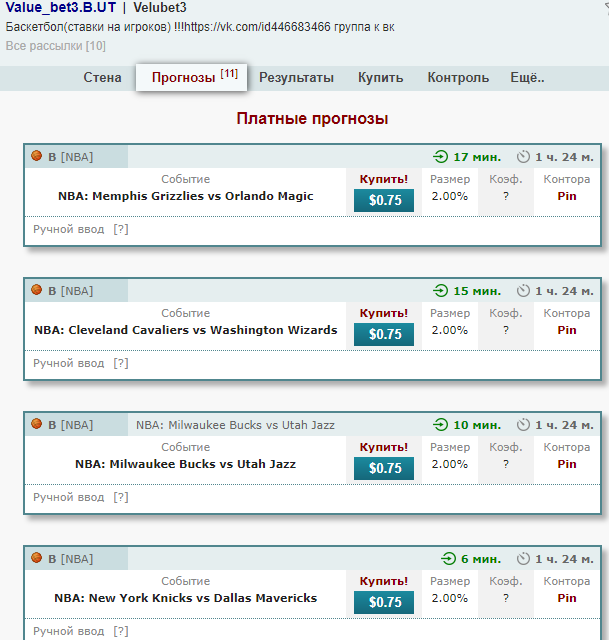609x640 pixels.
Task: Click 2.00% size value in Cleveland Cavaliers card
Action: (x=450, y=330)
